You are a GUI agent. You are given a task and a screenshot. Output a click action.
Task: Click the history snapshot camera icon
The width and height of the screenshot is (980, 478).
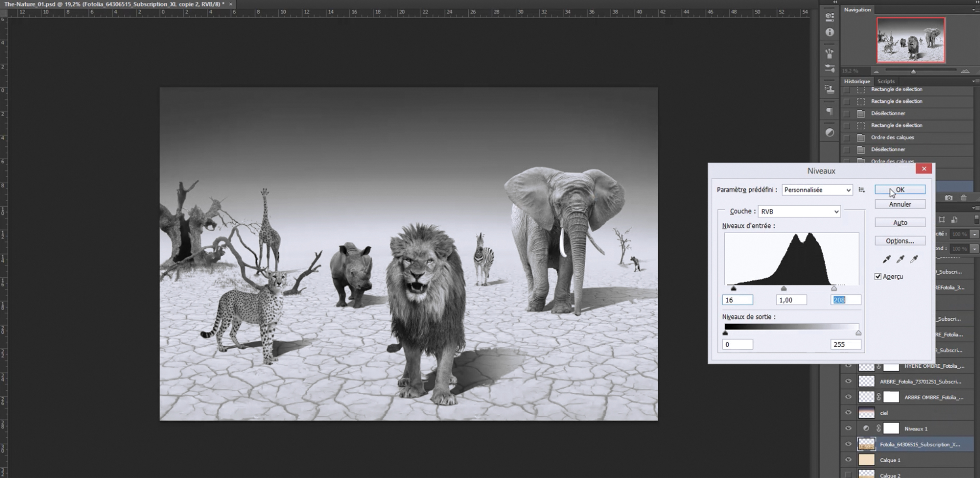tap(949, 198)
